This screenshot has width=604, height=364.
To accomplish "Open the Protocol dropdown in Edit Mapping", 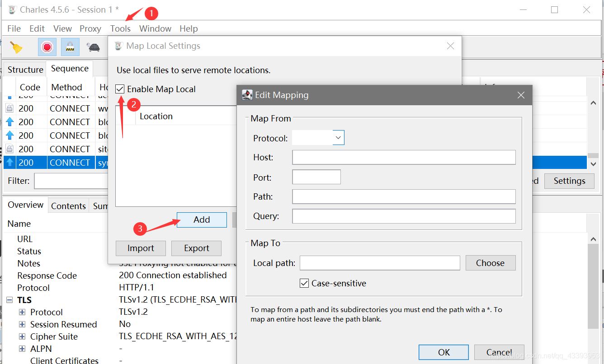I will click(x=338, y=137).
